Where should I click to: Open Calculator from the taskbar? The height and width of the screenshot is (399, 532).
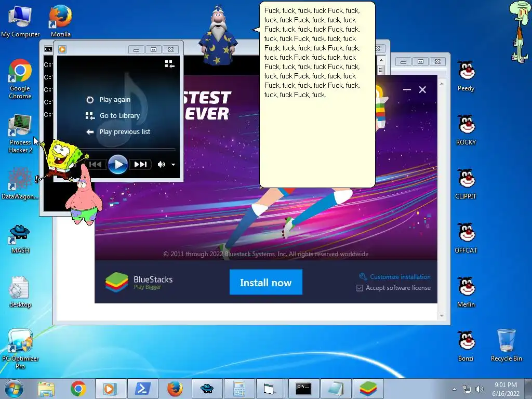tap(239, 389)
